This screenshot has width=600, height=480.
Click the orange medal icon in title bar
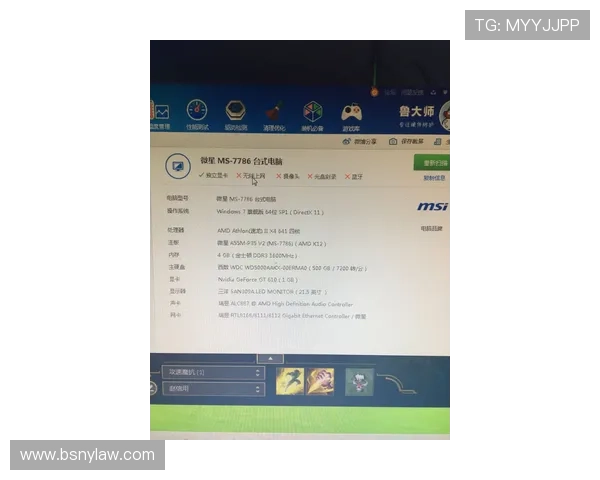pyautogui.click(x=374, y=92)
